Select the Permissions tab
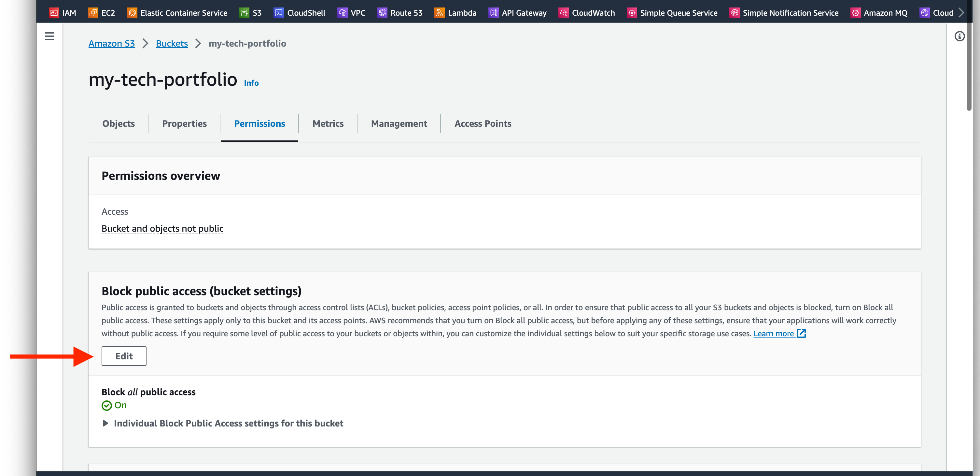The image size is (980, 476). (x=259, y=123)
